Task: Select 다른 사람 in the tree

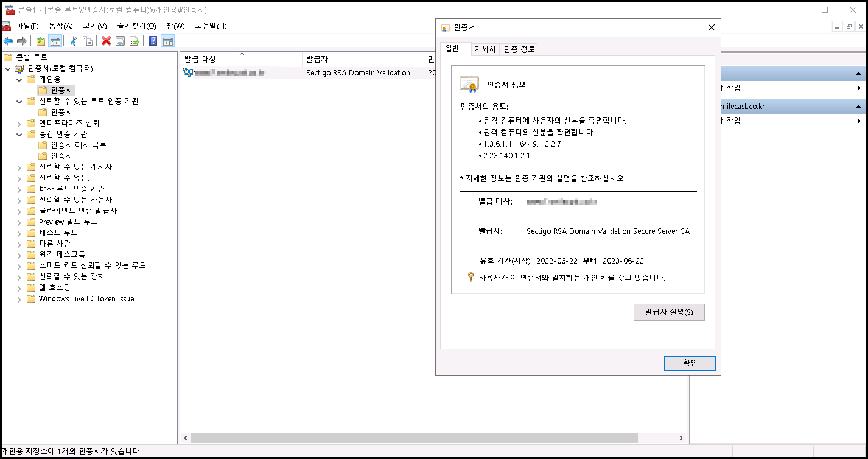Action: [55, 244]
